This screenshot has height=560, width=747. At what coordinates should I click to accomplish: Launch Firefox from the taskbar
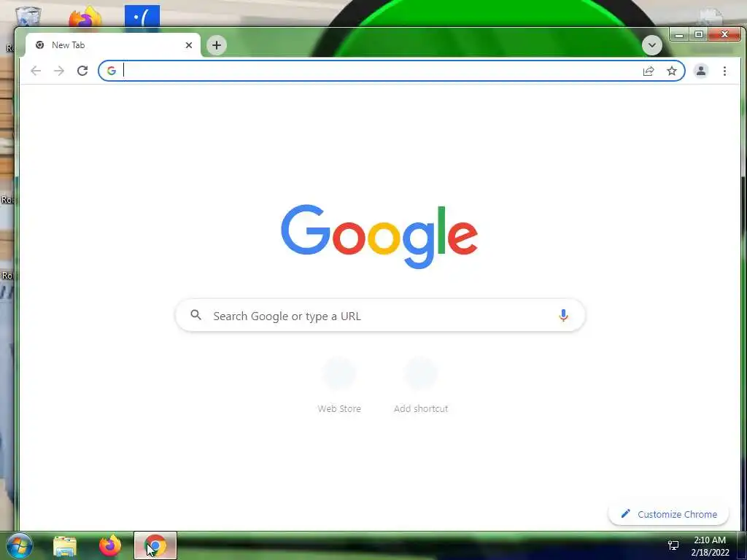[x=110, y=545]
